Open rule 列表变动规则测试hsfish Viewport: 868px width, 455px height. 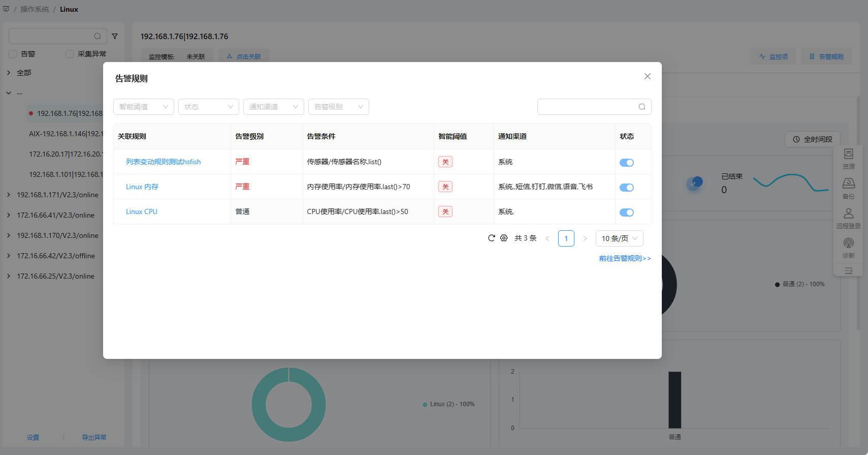(x=163, y=162)
